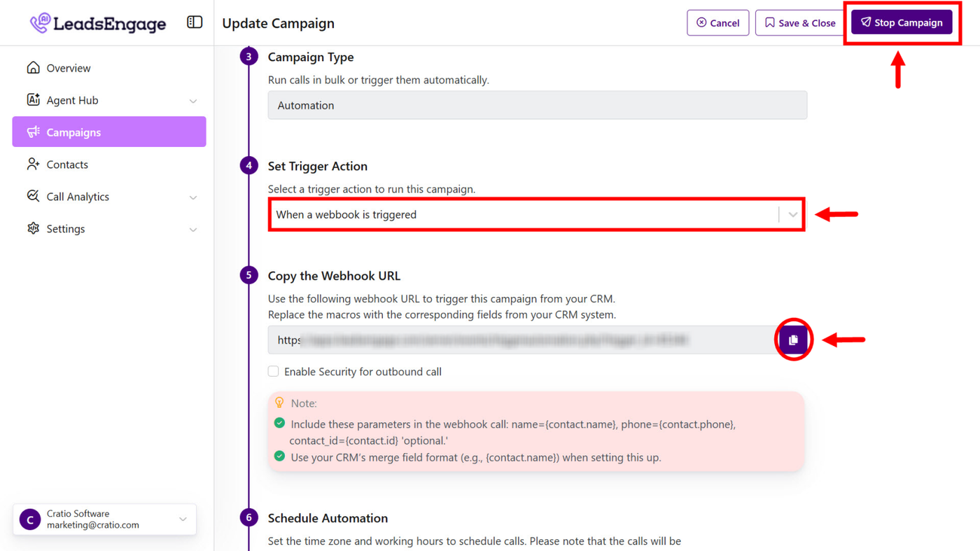This screenshot has height=551, width=980.
Task: Click the Campaign Type Automation field
Action: pos(537,106)
